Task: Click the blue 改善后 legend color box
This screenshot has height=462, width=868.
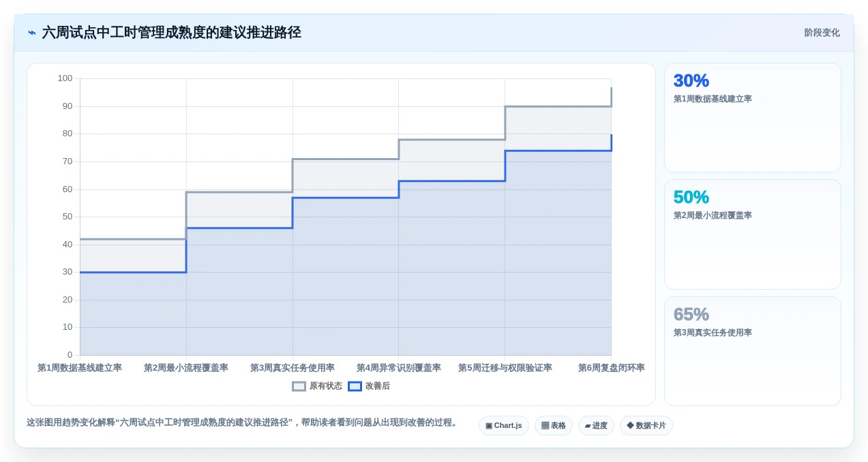Action: click(x=355, y=386)
